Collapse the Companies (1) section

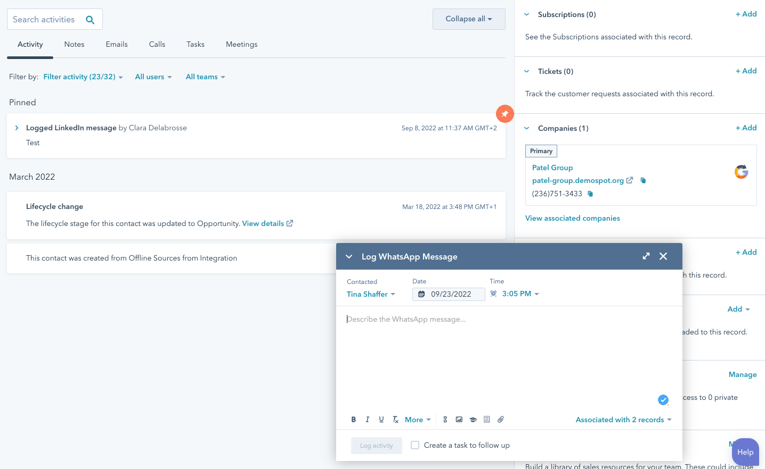[x=526, y=128]
